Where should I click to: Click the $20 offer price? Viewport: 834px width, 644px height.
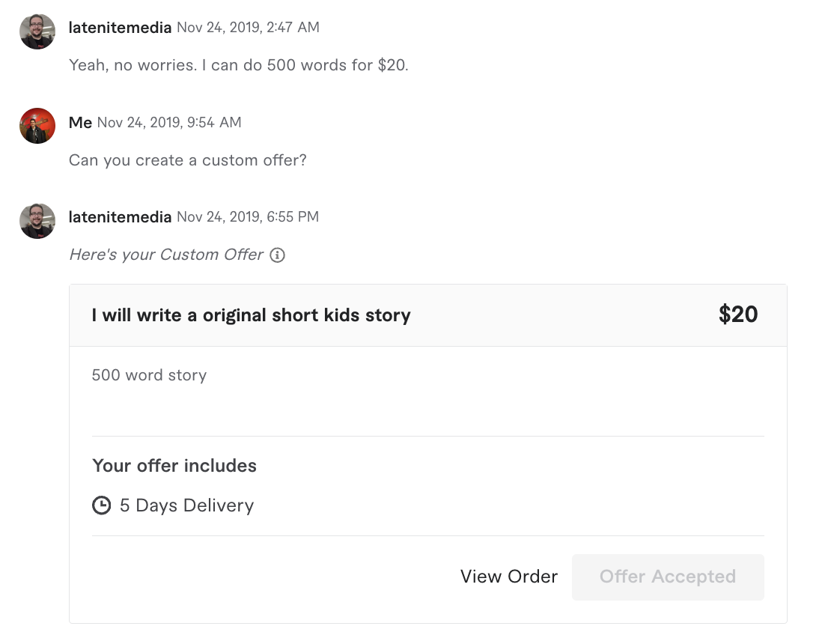click(x=738, y=315)
